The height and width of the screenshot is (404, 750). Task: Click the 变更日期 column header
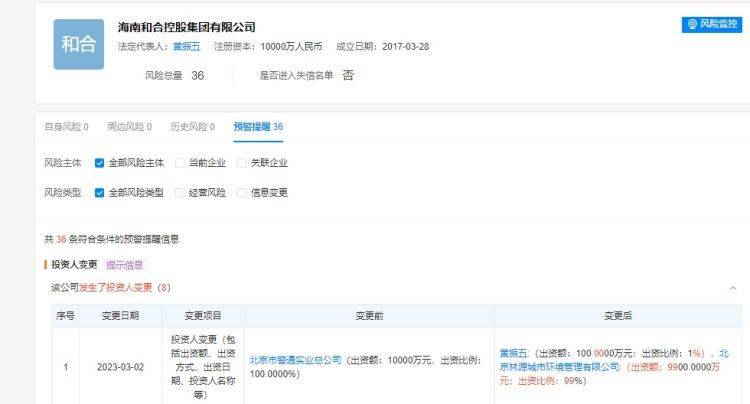[x=120, y=315]
